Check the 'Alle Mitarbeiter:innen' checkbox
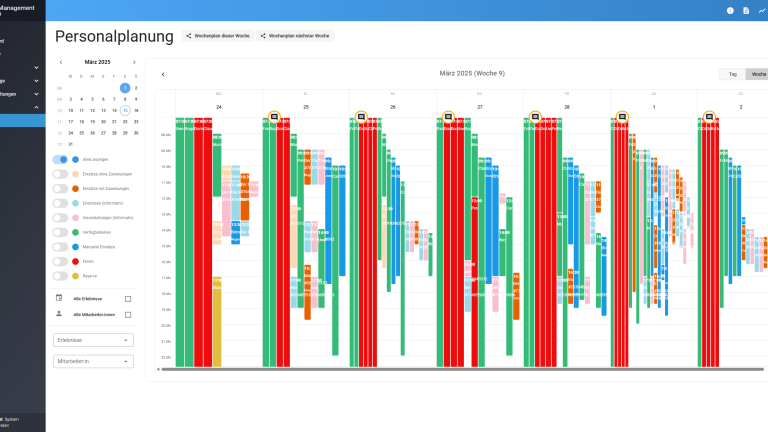Image resolution: width=768 pixels, height=432 pixels. tap(128, 315)
